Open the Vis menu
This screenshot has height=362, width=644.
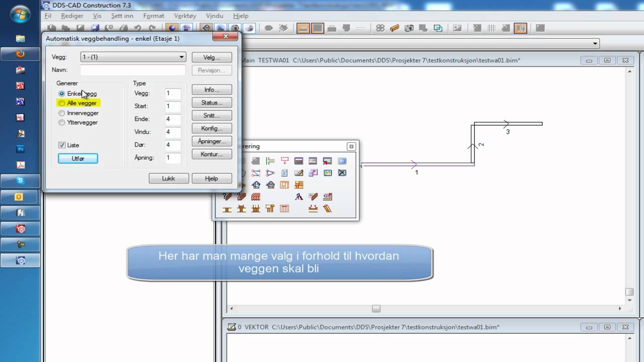pos(97,16)
